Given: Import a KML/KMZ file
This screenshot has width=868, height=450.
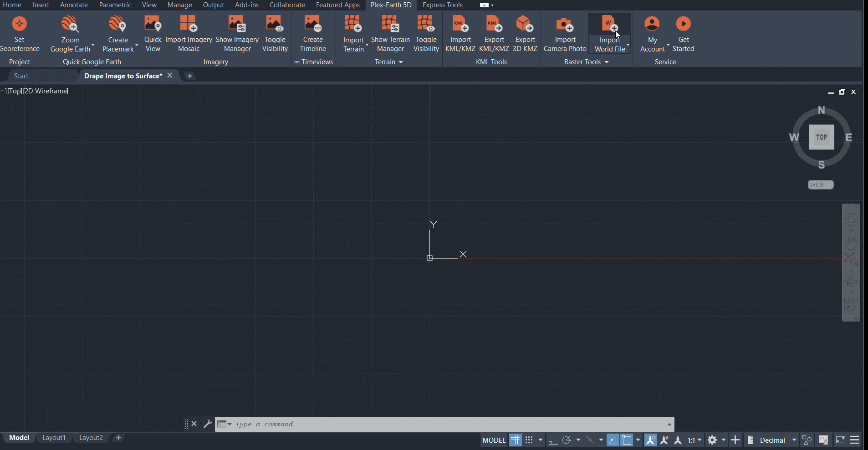Looking at the screenshot, I should [460, 34].
